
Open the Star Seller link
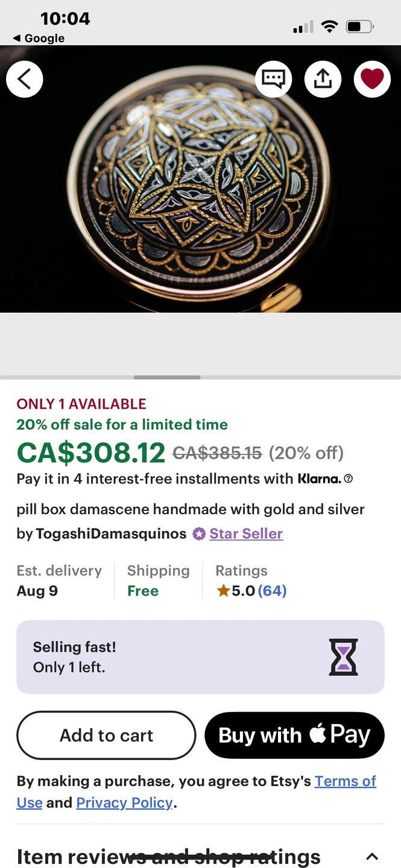tap(246, 534)
